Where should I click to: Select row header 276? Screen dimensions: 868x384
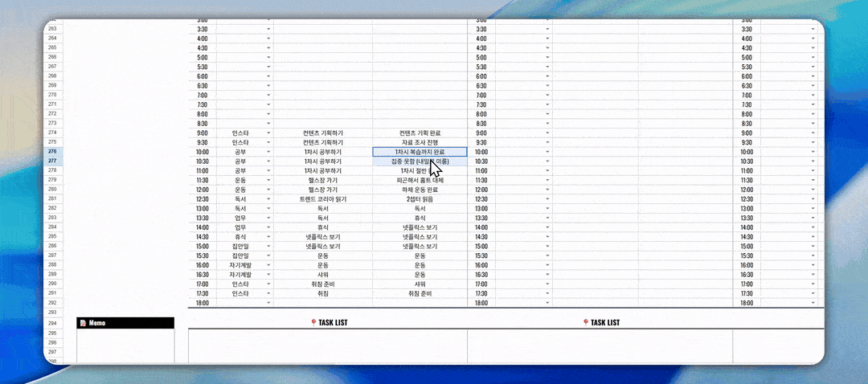(x=53, y=151)
